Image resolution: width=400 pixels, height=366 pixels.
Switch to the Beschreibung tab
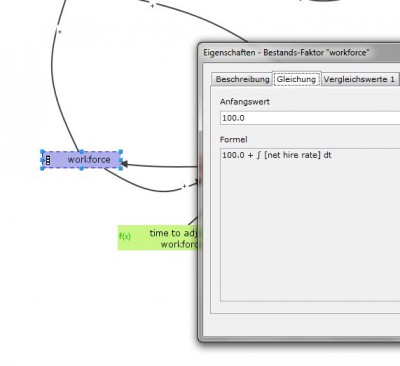[x=242, y=79]
